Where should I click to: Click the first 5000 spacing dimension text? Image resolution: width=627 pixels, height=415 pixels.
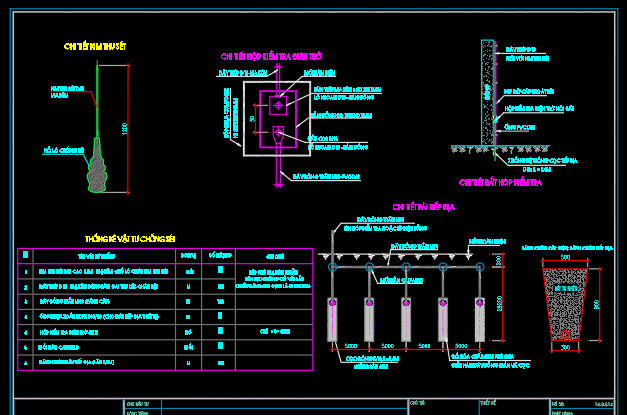(351, 345)
